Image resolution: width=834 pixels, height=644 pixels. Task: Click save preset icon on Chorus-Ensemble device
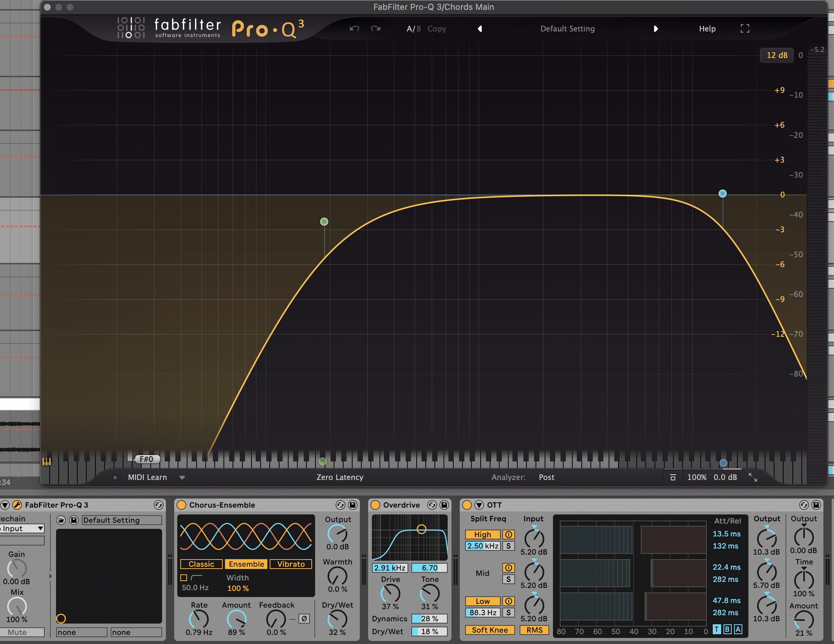(x=353, y=505)
